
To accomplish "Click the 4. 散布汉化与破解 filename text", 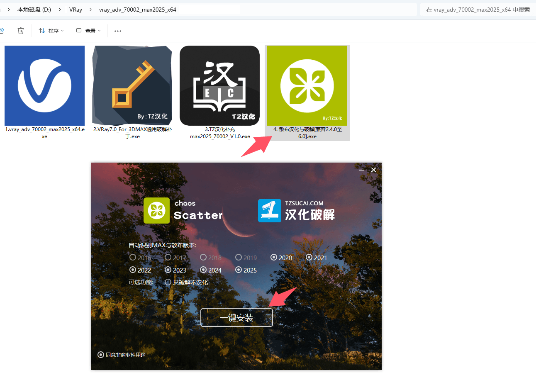I will pos(307,133).
